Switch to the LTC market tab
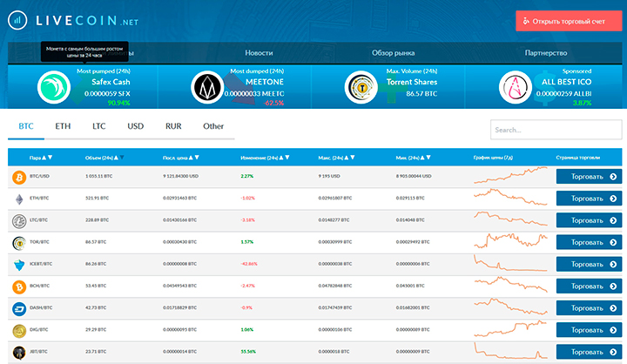 click(x=98, y=126)
